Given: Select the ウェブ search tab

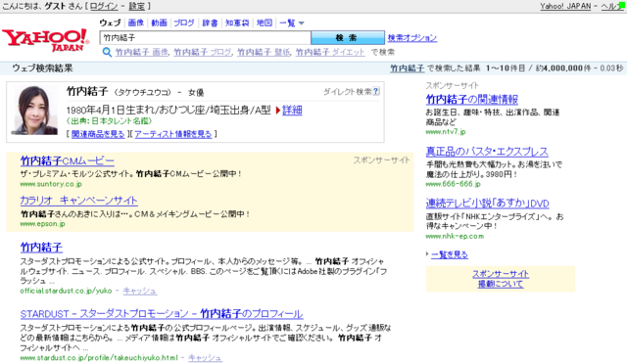Looking at the screenshot, I should (110, 23).
